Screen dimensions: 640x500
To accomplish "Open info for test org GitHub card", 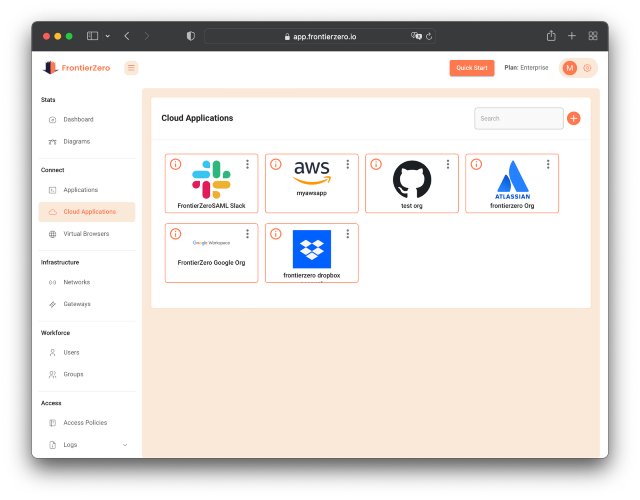I will (376, 164).
